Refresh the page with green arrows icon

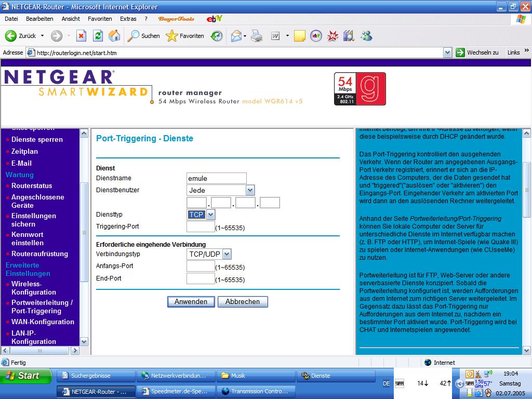(x=98, y=36)
